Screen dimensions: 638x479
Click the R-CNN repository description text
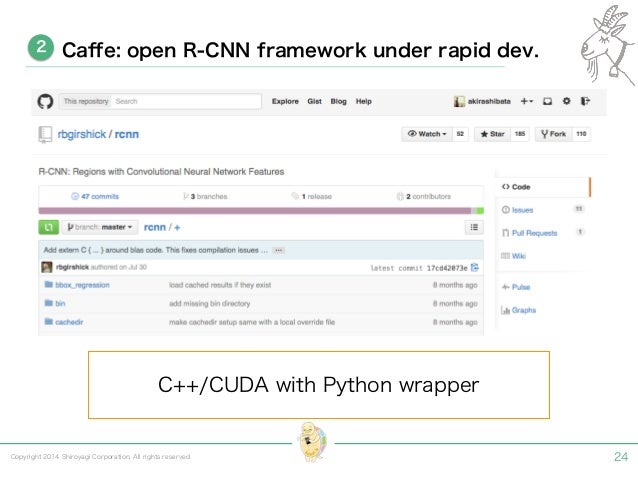(x=161, y=172)
